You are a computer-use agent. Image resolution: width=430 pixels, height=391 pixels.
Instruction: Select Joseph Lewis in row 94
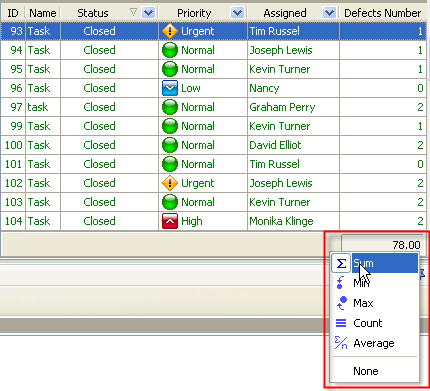[x=281, y=50]
